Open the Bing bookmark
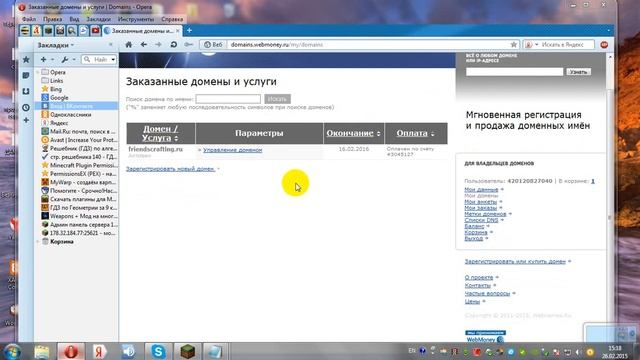Image resolution: width=640 pixels, height=360 pixels. point(56,89)
